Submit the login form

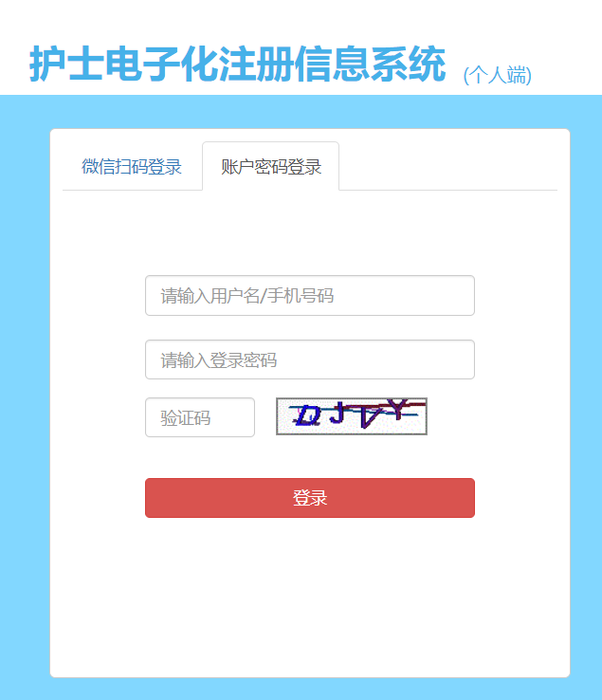310,498
